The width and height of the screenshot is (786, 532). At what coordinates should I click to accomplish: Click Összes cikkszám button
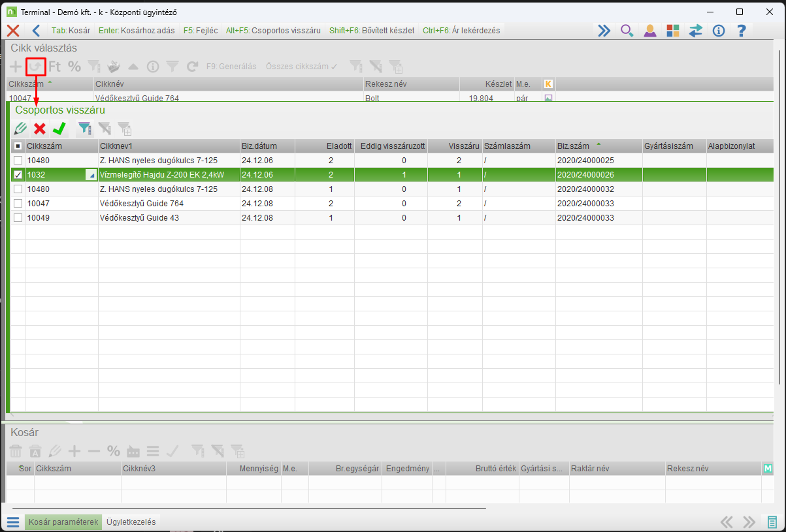point(302,66)
